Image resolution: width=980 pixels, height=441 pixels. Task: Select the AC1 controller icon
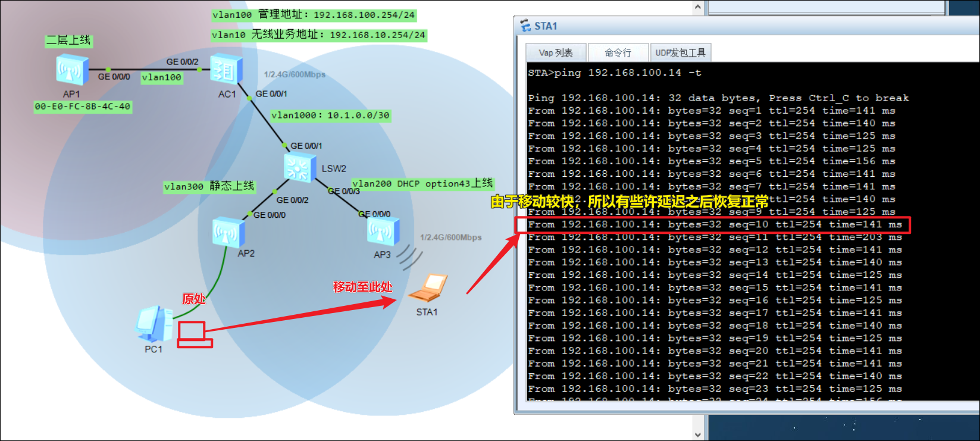(227, 70)
